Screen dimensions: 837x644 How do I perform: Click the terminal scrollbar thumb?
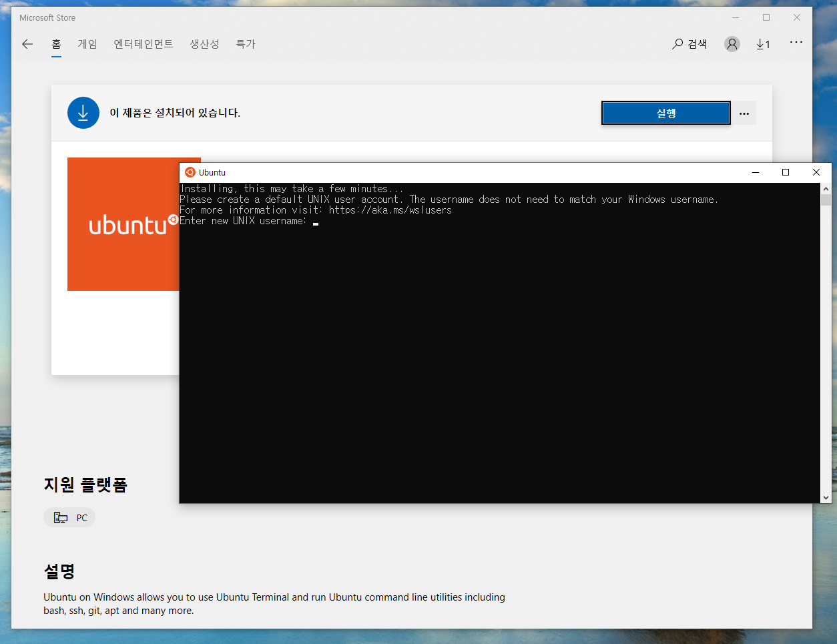826,200
